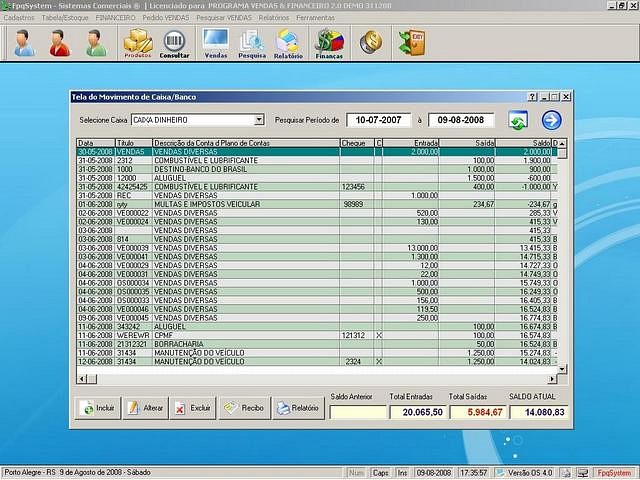The height and width of the screenshot is (480, 640).
Task: Open the Ferramentas menu
Action: point(316,18)
